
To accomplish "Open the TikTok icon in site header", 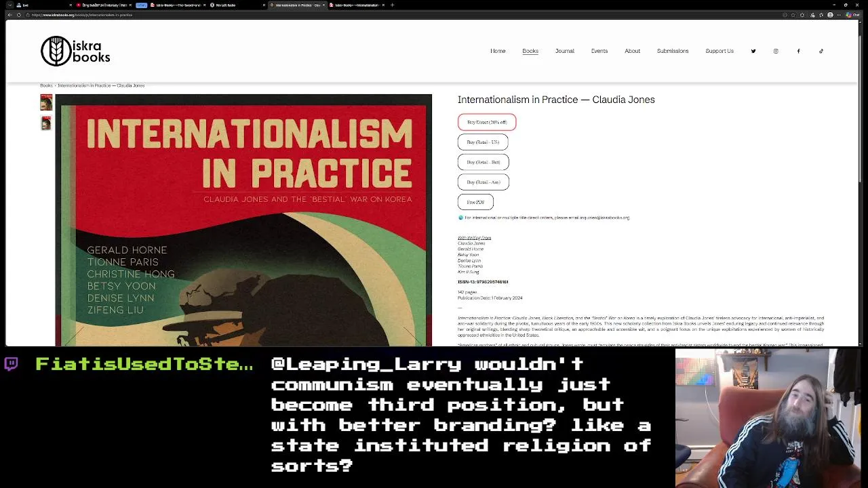I will coord(821,51).
